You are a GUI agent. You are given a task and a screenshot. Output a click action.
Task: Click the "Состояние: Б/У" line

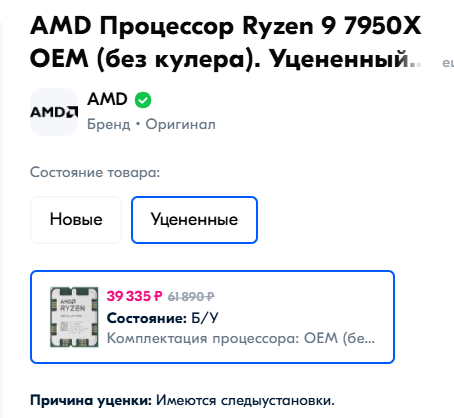tap(163, 318)
